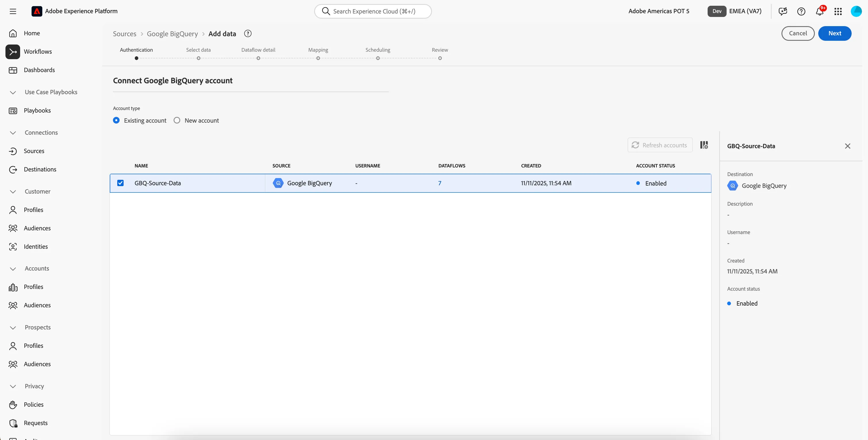Close the GBQ-Source-Data details panel
Screen dimensions: 868x440
[x=847, y=146]
